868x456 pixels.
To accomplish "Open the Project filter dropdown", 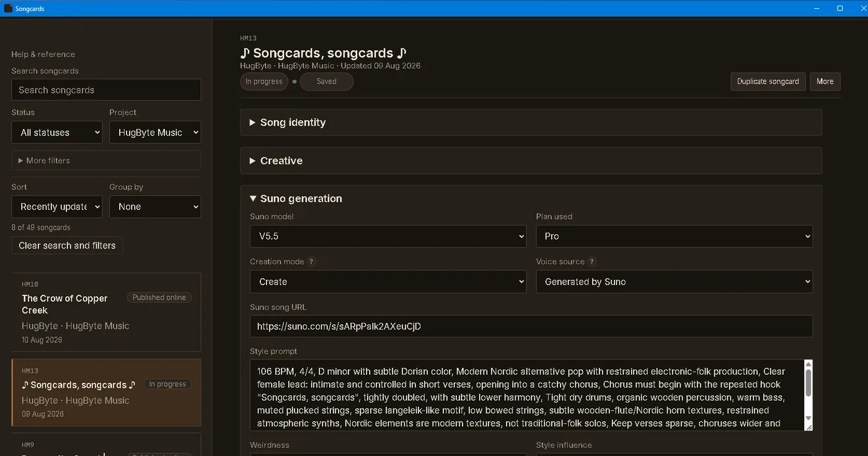I will [x=155, y=133].
